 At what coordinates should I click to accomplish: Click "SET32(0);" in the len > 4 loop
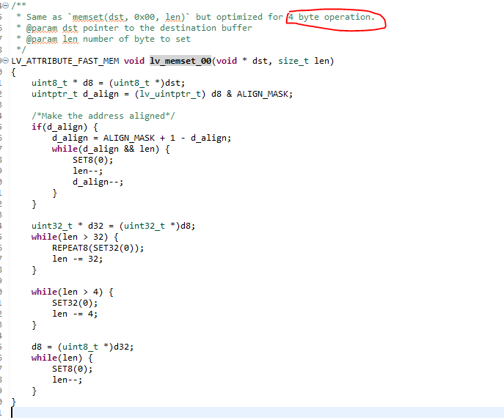click(75, 303)
